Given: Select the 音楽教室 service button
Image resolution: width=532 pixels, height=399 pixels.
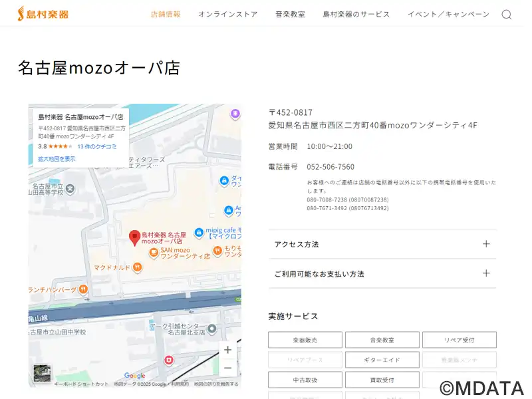Looking at the screenshot, I should point(382,340).
